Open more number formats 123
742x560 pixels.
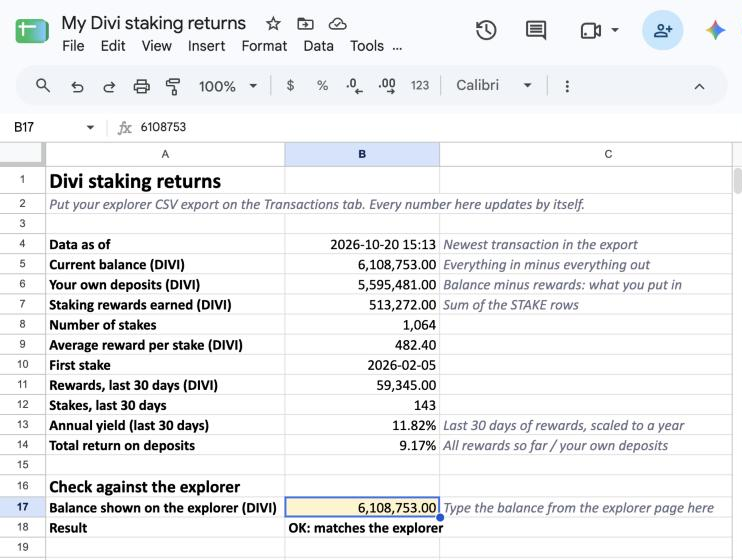click(419, 86)
